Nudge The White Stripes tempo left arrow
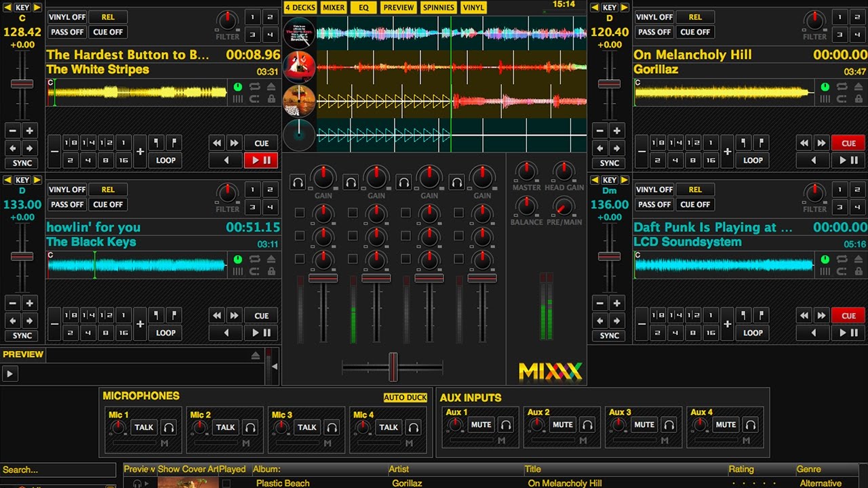 point(14,148)
